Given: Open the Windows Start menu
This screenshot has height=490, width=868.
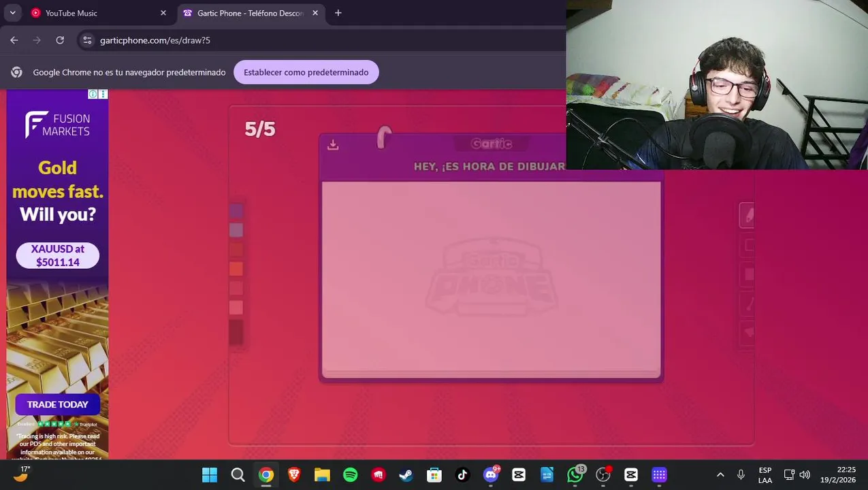Looking at the screenshot, I should click(x=210, y=475).
